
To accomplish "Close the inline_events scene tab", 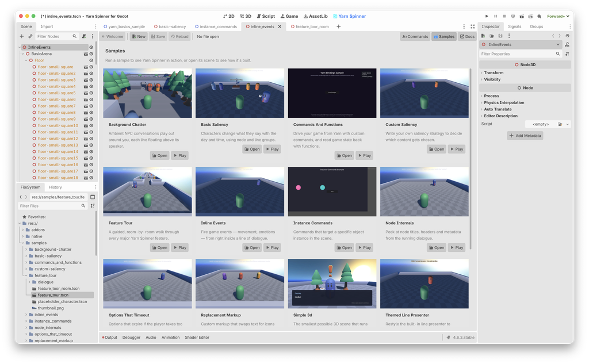I will (x=280, y=26).
